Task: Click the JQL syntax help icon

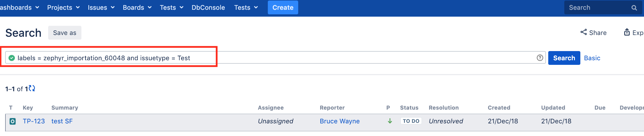Action: point(540,58)
